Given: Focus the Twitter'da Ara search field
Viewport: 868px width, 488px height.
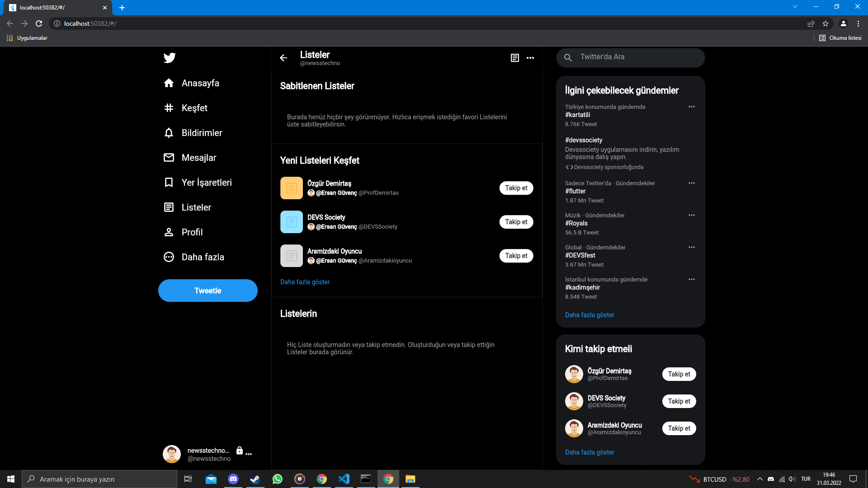Looking at the screenshot, I should pos(631,57).
